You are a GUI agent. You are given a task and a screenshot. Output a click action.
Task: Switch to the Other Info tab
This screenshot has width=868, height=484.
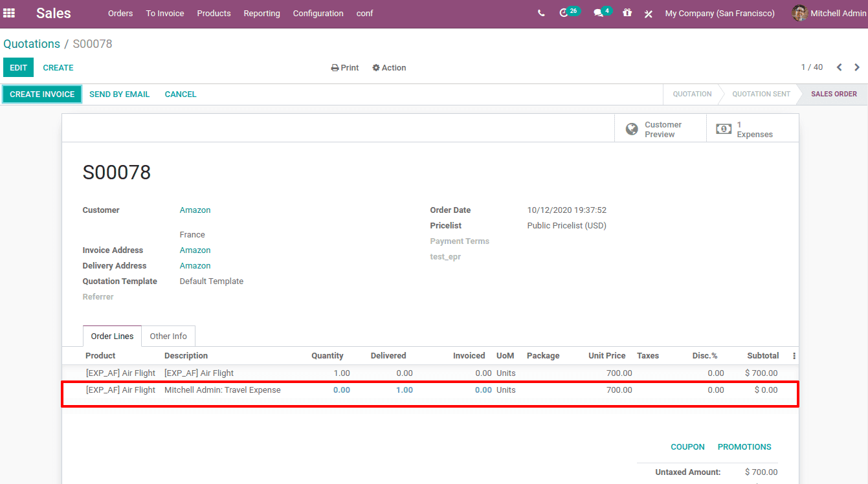coord(168,336)
